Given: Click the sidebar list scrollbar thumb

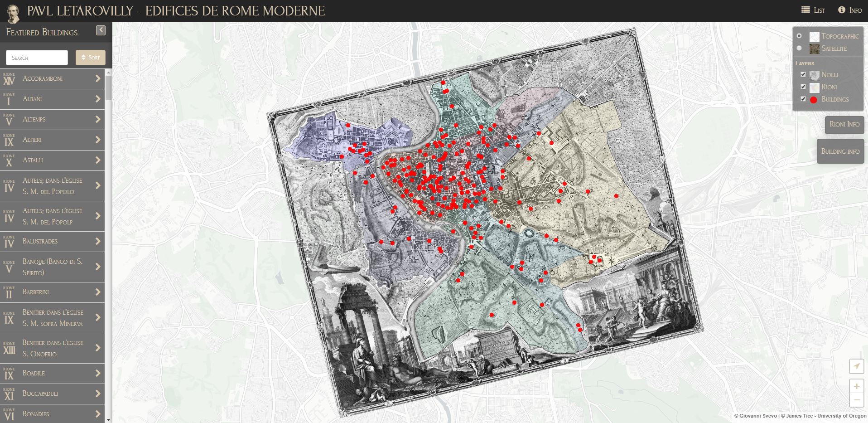Looking at the screenshot, I should [x=108, y=88].
